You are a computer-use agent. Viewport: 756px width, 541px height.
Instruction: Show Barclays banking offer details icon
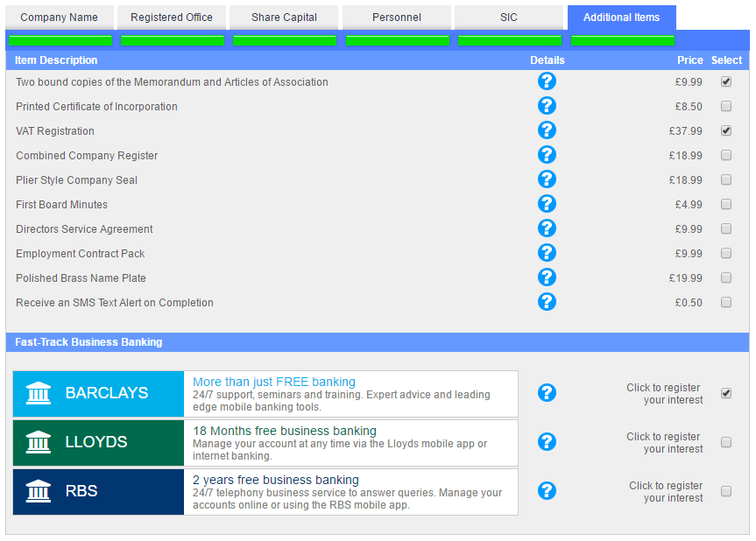click(547, 393)
